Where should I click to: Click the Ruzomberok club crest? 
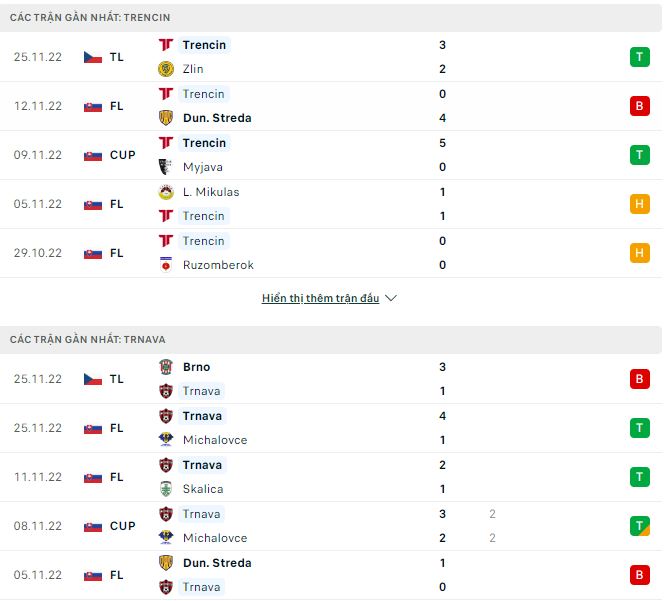tap(166, 265)
